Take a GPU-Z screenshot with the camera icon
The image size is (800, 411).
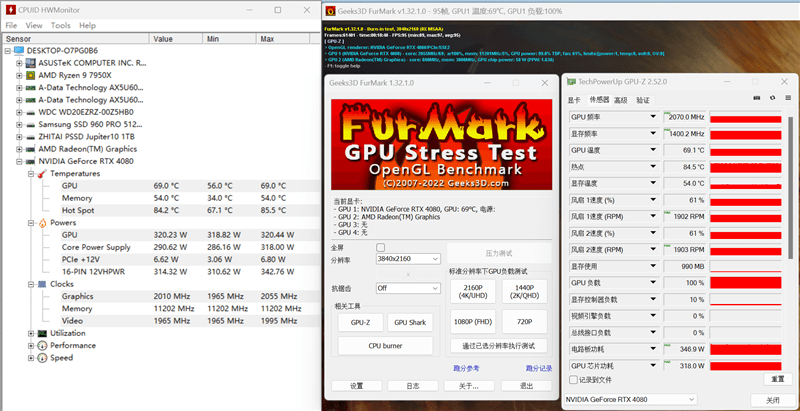click(x=757, y=98)
